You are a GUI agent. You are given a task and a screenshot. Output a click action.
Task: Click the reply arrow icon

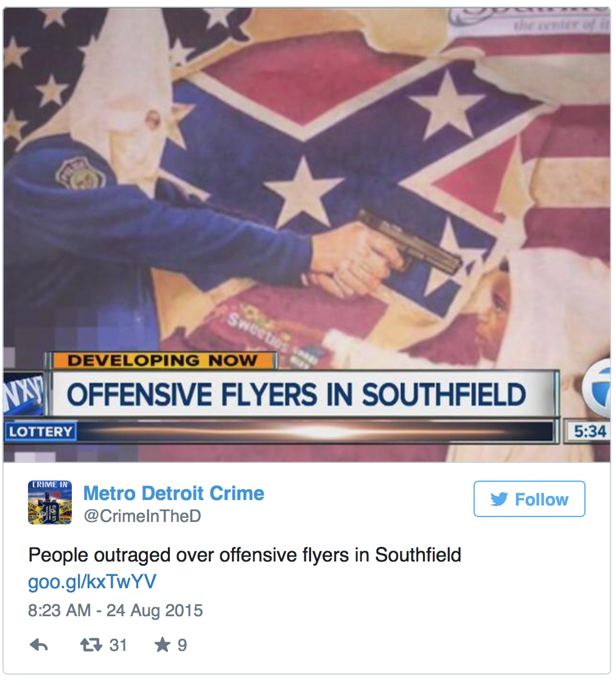pyautogui.click(x=38, y=645)
